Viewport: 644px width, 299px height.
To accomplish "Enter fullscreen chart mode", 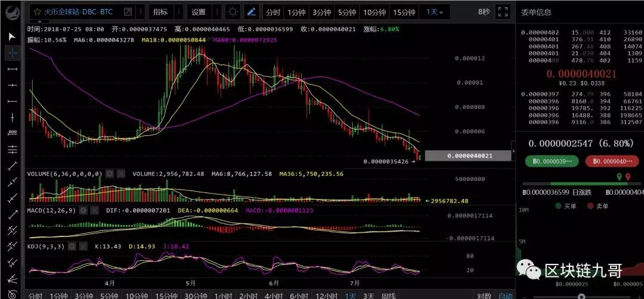I will pyautogui.click(x=503, y=12).
